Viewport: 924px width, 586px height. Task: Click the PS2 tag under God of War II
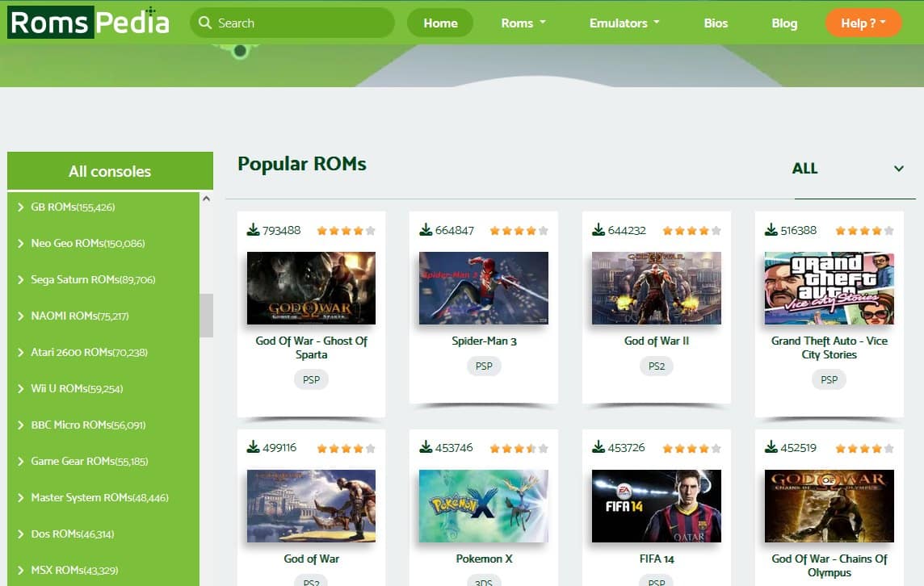pyautogui.click(x=657, y=366)
